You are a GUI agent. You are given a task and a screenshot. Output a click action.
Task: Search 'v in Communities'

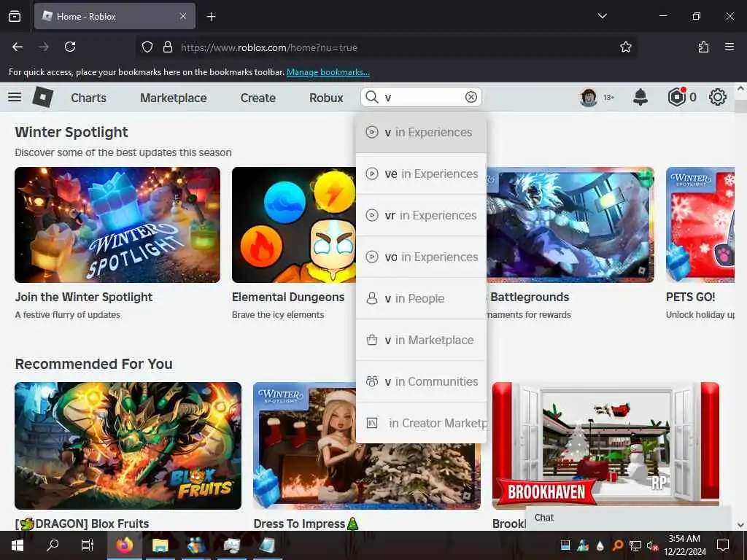[421, 381]
